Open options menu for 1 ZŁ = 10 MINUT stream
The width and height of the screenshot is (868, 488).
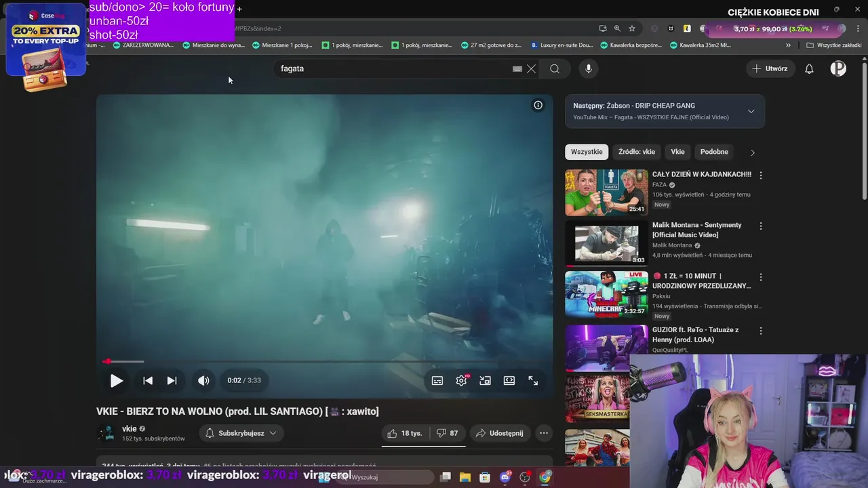[761, 277]
